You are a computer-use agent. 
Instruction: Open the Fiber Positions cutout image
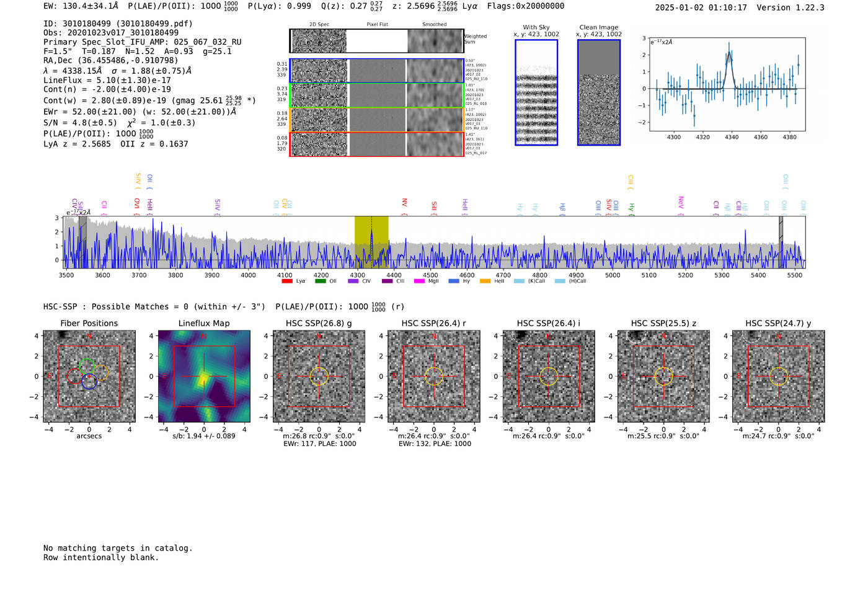pyautogui.click(x=89, y=376)
